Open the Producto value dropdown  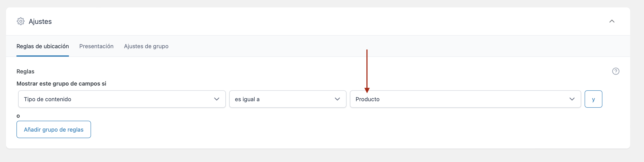click(x=465, y=99)
